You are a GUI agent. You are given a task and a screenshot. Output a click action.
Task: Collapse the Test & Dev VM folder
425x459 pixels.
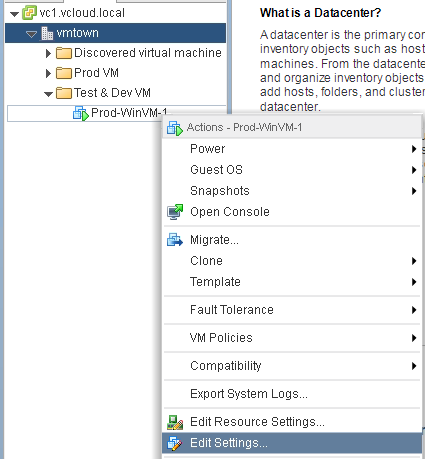(x=48, y=94)
